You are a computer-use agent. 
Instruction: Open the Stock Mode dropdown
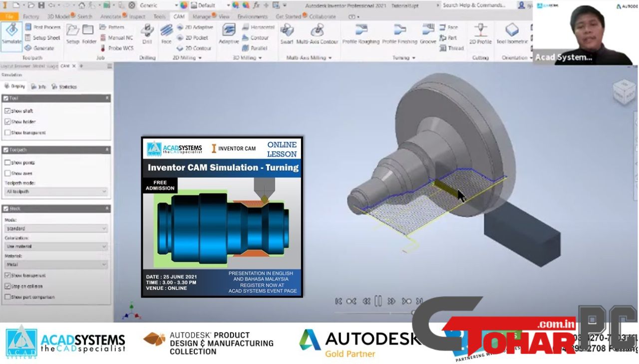click(x=56, y=228)
